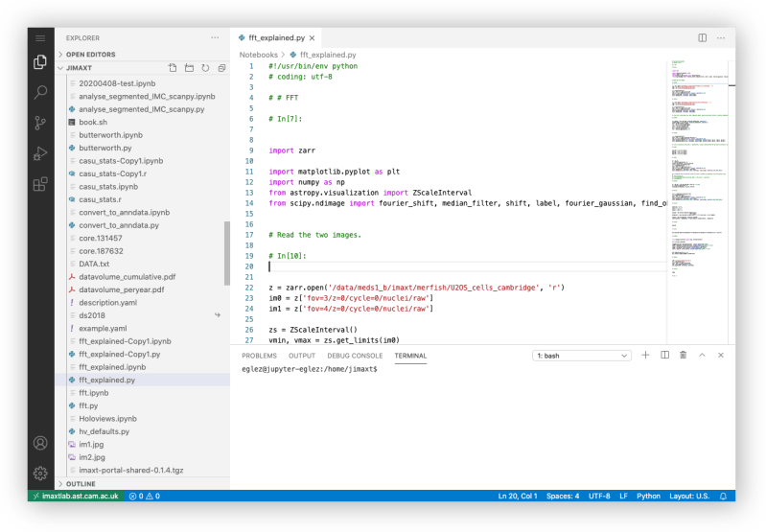The height and width of the screenshot is (532, 766).
Task: Open datavolume_cumulative.pdf
Action: pyautogui.click(x=127, y=277)
